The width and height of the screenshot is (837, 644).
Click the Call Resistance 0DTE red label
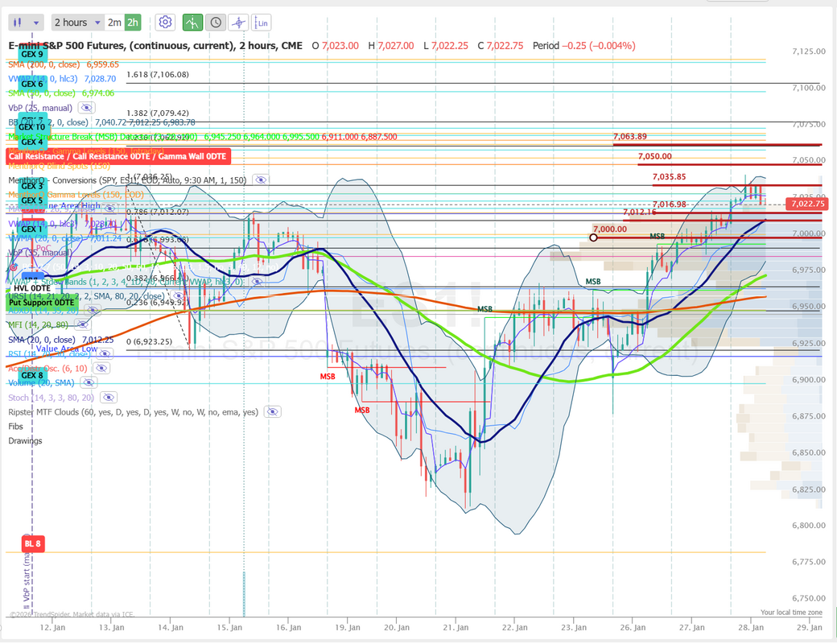coord(118,156)
